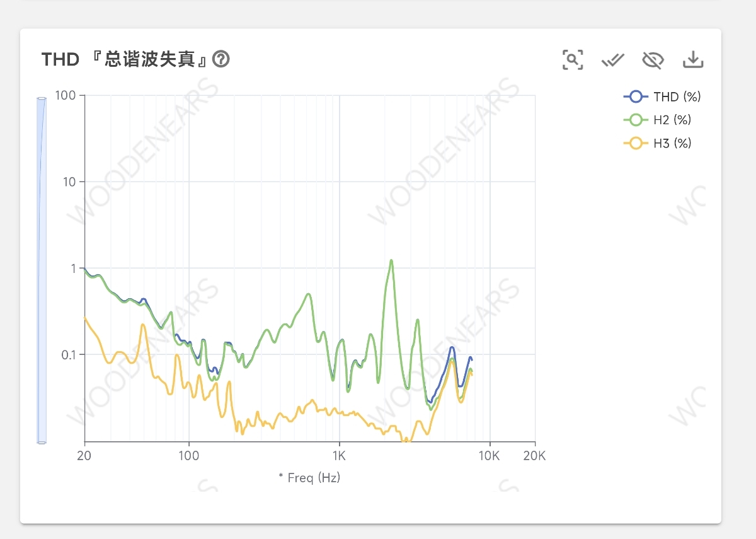Click the "* Freq (Hz)" axis label
The image size is (756, 539).
(x=309, y=477)
